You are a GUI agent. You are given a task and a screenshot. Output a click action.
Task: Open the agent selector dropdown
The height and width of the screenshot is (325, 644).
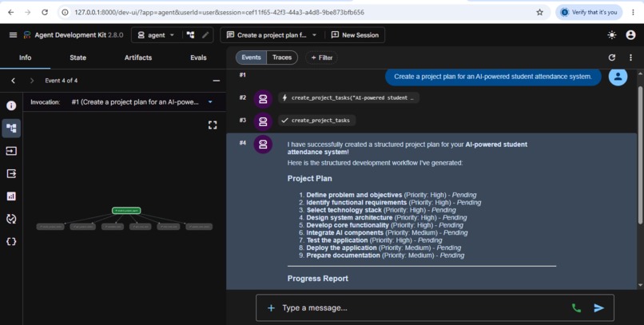click(156, 35)
